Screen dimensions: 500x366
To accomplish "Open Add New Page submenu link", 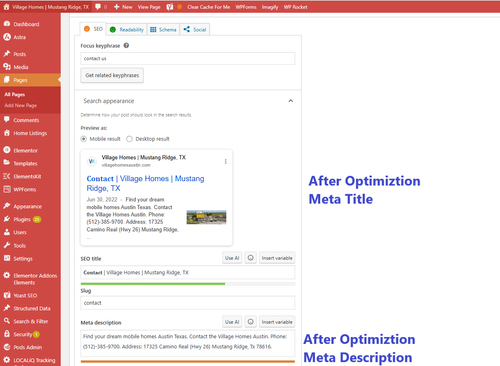I will click(21, 105).
